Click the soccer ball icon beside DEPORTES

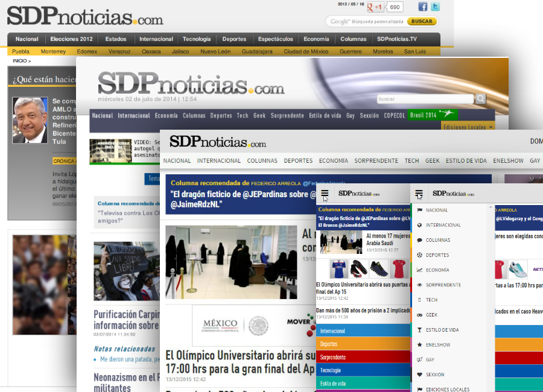[x=420, y=255]
